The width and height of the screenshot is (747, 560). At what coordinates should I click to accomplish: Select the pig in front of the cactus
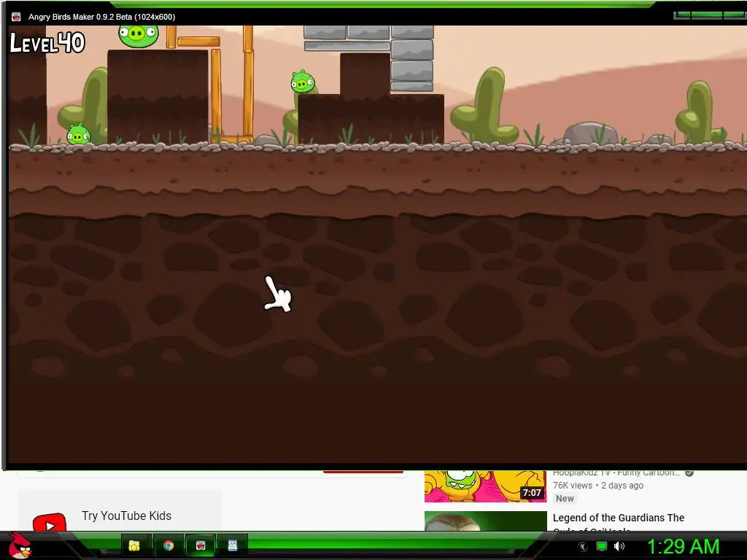click(x=303, y=82)
